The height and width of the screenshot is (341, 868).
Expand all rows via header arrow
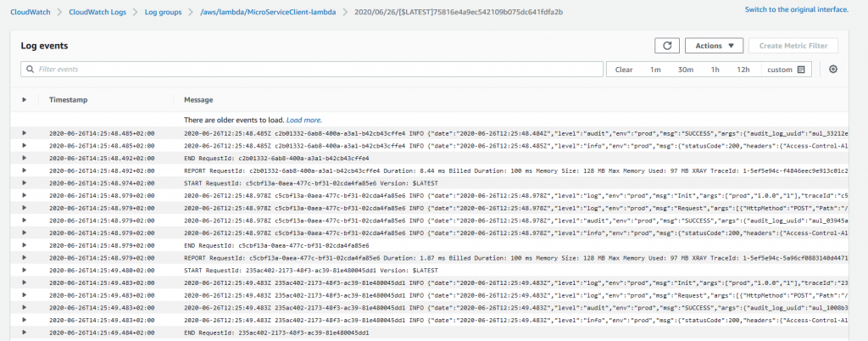pyautogui.click(x=24, y=99)
